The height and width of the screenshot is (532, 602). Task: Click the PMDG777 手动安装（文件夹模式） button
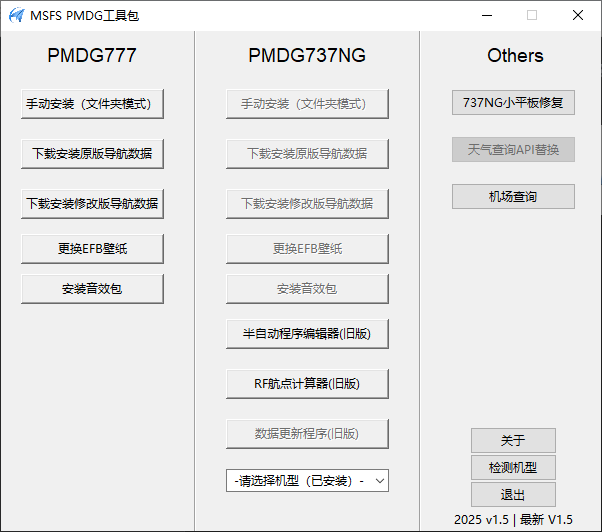(x=92, y=104)
